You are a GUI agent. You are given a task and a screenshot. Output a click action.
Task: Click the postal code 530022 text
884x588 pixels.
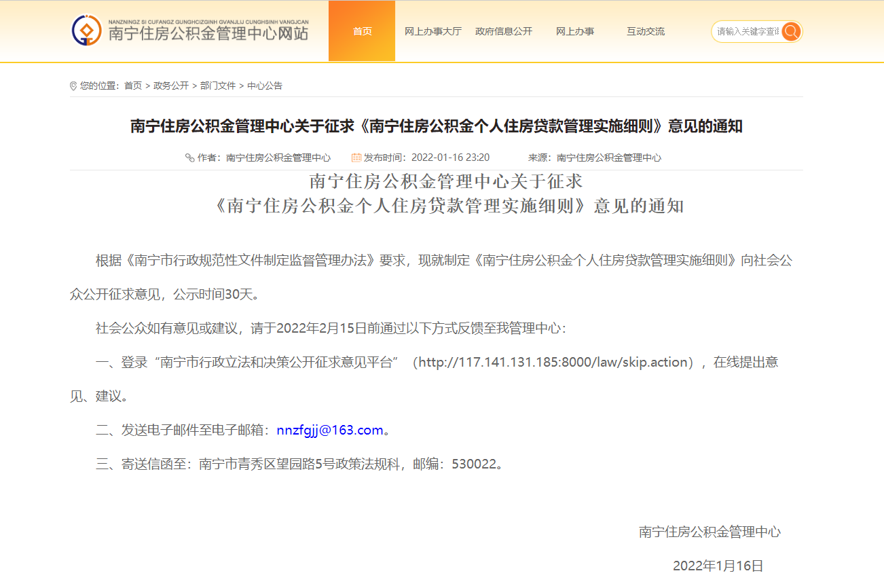coord(475,464)
